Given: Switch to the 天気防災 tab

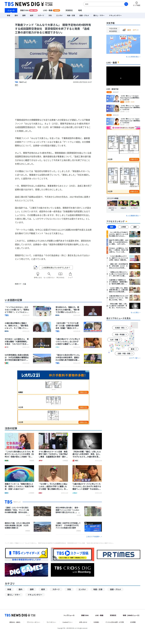Looking at the screenshot, I should click(x=69, y=10).
